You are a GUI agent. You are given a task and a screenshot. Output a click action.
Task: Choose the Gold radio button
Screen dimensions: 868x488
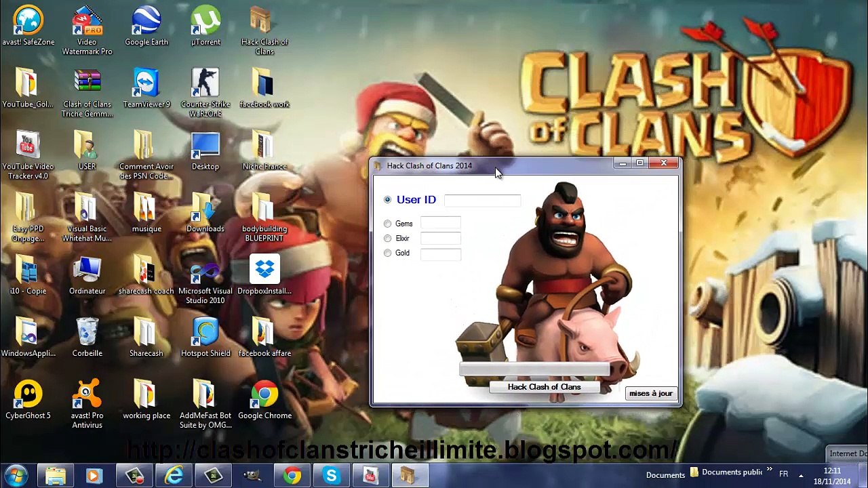tap(387, 253)
